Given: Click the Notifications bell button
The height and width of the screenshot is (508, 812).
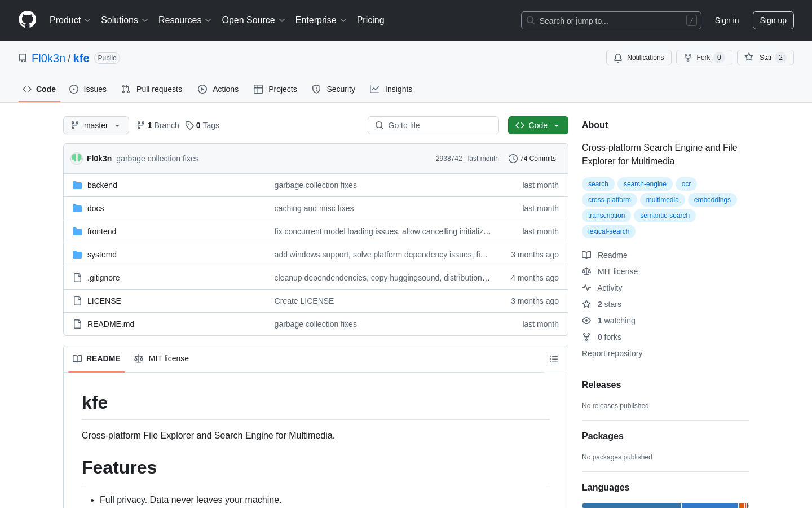Looking at the screenshot, I should point(639,58).
